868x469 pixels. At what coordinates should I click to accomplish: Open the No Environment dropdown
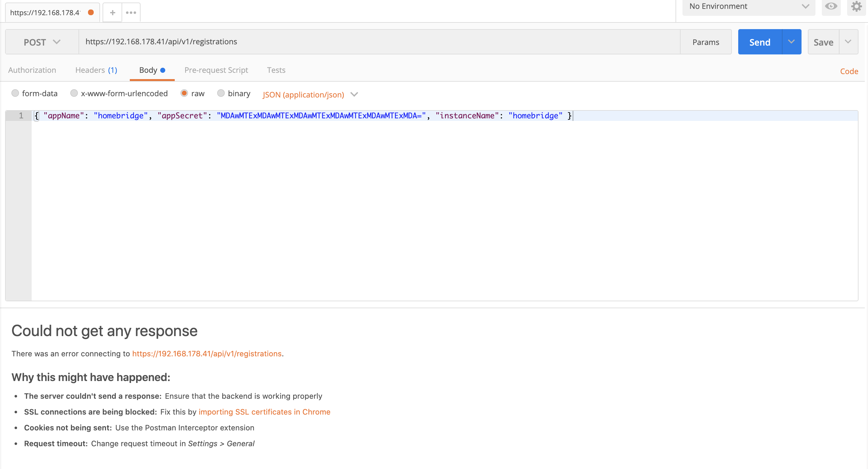click(748, 6)
